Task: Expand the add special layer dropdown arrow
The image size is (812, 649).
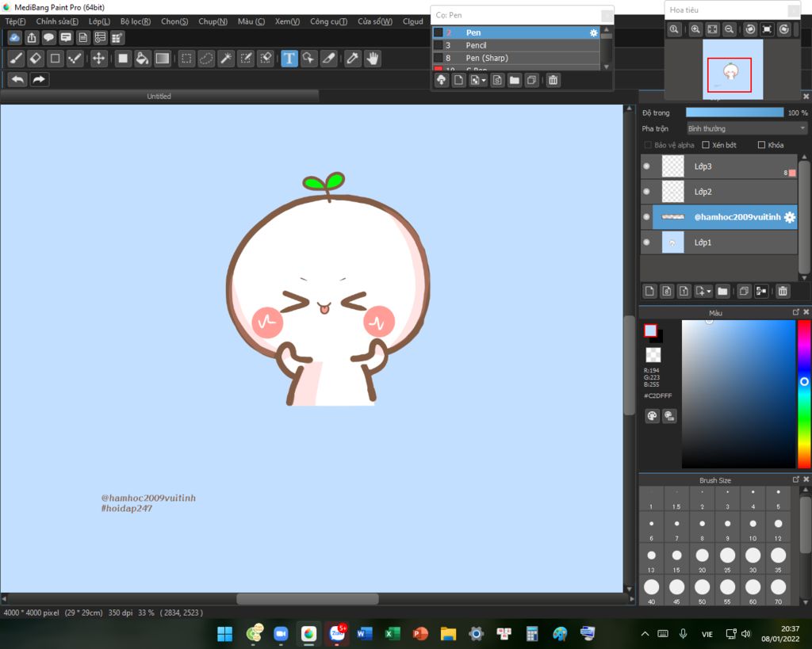Action: pyautogui.click(x=708, y=292)
